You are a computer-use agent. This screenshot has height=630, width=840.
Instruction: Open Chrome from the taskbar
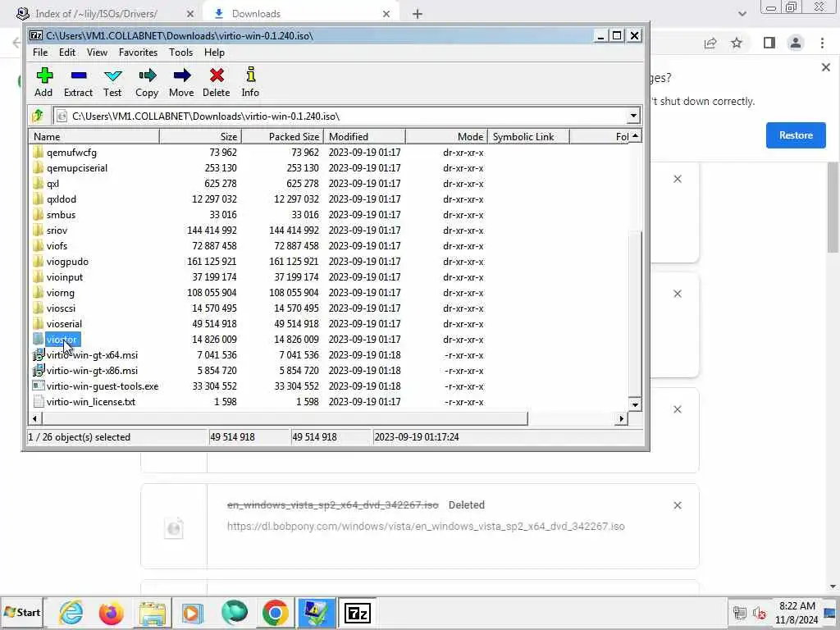[x=275, y=612]
